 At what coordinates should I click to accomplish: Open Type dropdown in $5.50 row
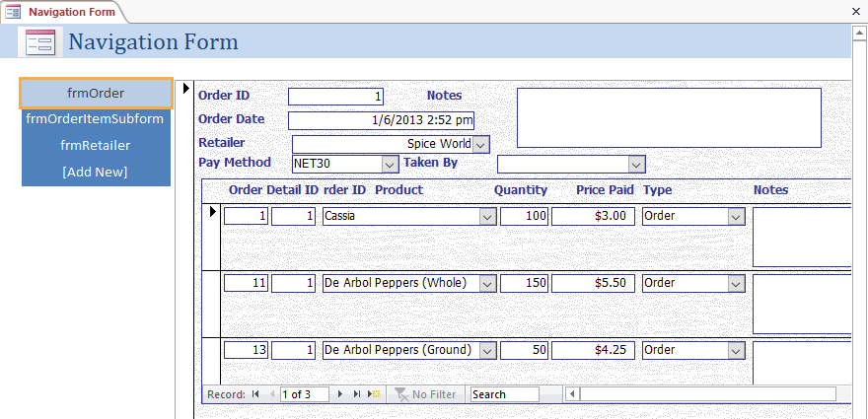[736, 284]
